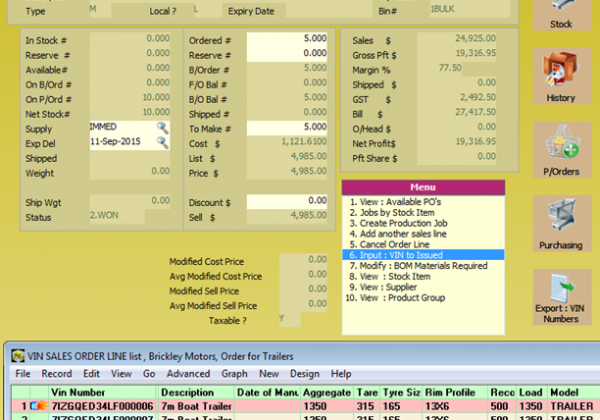Click the Vin Number column header

(x=103, y=392)
